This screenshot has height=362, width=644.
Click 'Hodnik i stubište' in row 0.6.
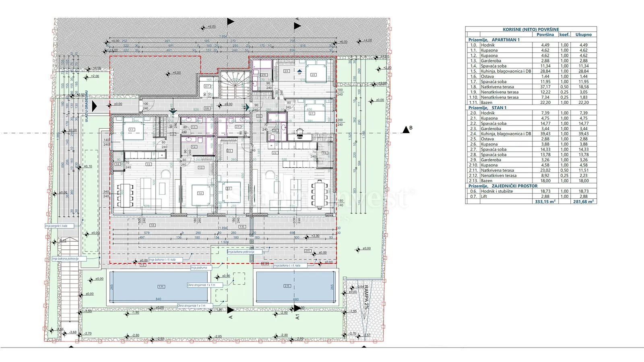(497, 191)
